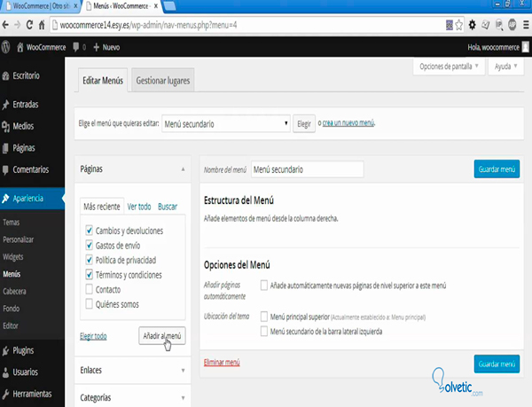Collapse the Páginas accordion section

[x=133, y=168]
